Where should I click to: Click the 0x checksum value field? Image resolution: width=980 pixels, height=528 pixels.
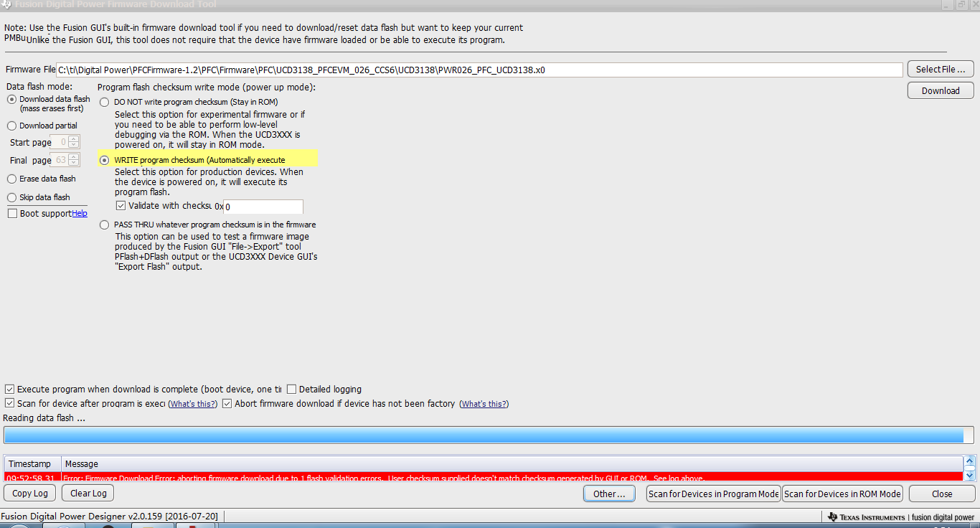(x=263, y=207)
